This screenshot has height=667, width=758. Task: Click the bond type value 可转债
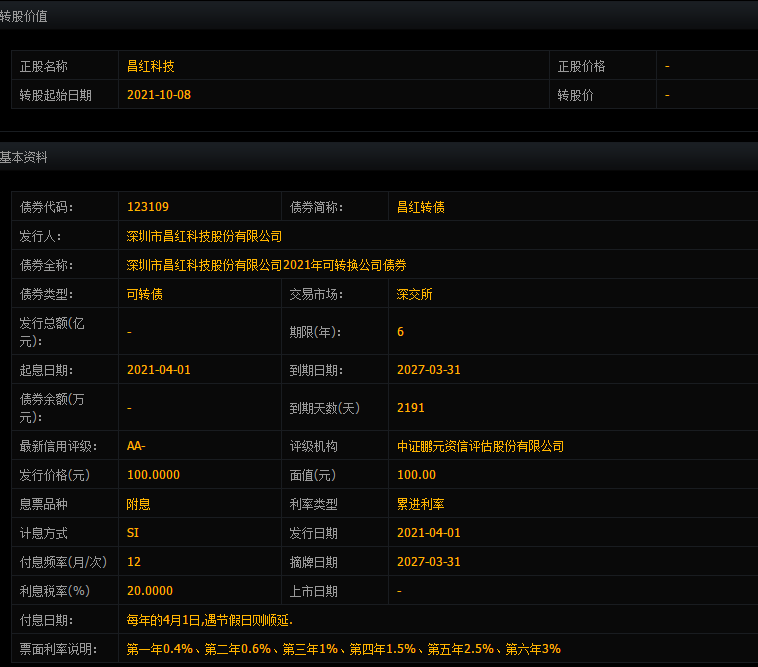coord(145,294)
